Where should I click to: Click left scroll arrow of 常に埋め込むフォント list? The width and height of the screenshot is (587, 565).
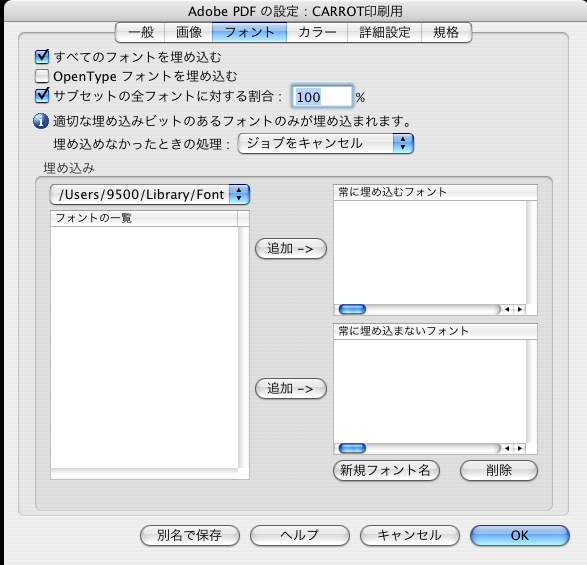[507, 309]
